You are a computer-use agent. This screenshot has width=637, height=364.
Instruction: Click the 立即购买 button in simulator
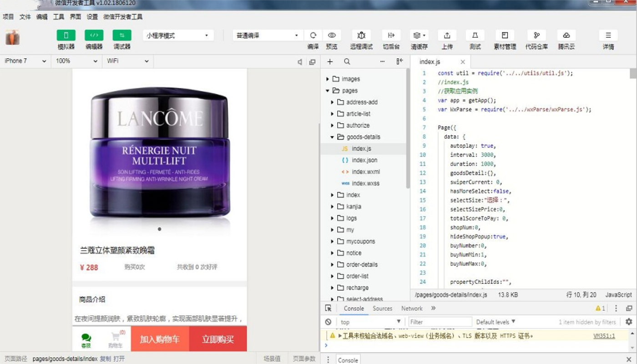(218, 339)
